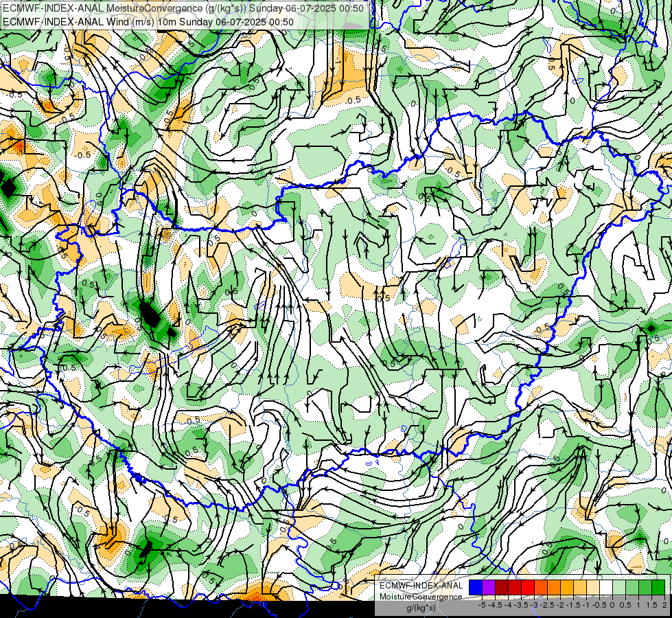The height and width of the screenshot is (618, 672).
Task: Click the legend tick label -3.5
Action: pos(521,605)
